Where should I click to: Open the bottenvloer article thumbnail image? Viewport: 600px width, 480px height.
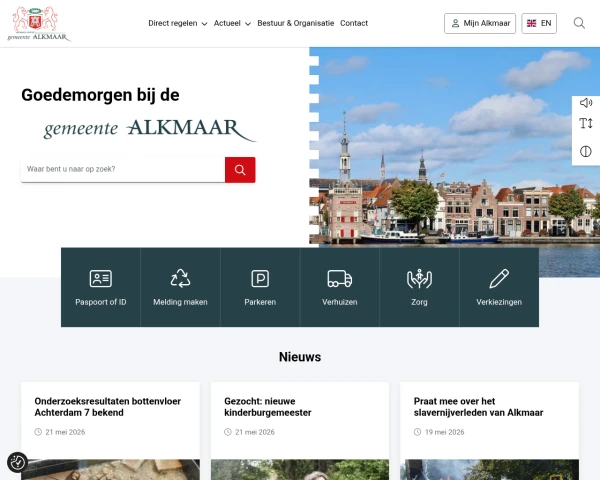point(110,470)
